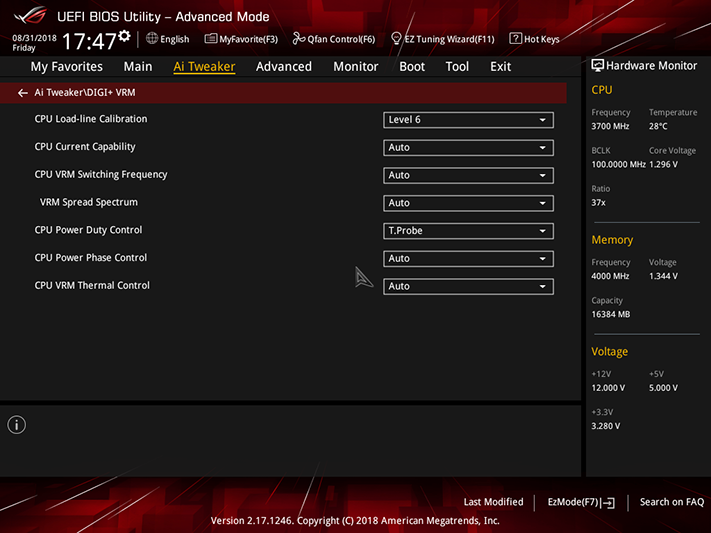Click the MyFavorite list icon
Image resolution: width=711 pixels, height=533 pixels.
(210, 39)
